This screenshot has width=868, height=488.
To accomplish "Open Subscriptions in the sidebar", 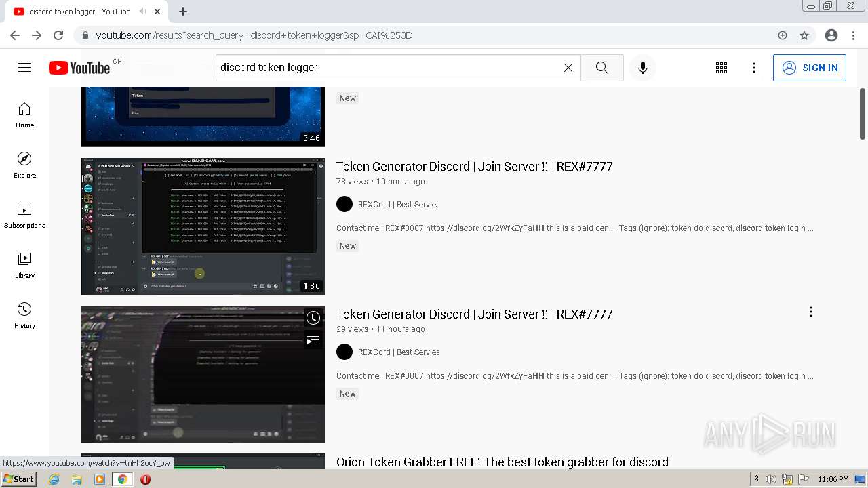I will coord(24,216).
